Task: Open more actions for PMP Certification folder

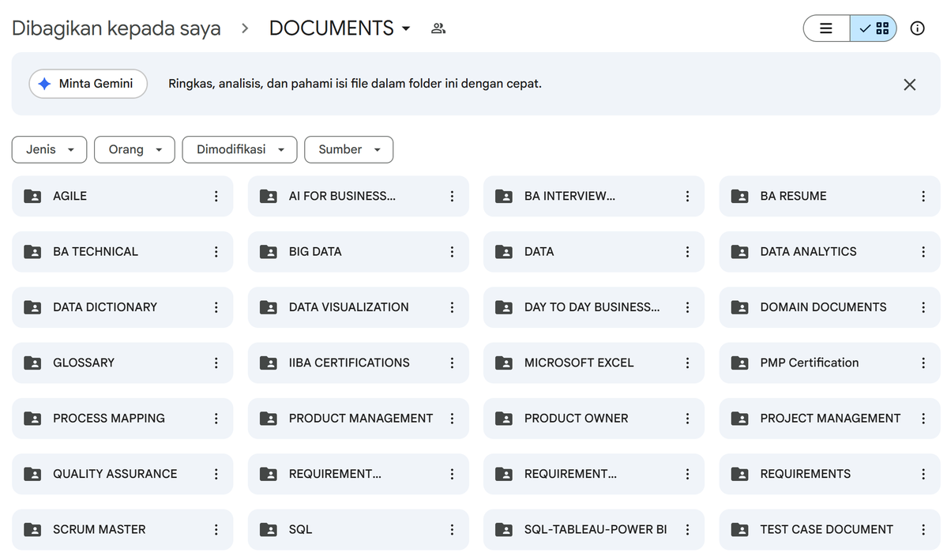Action: (x=923, y=363)
